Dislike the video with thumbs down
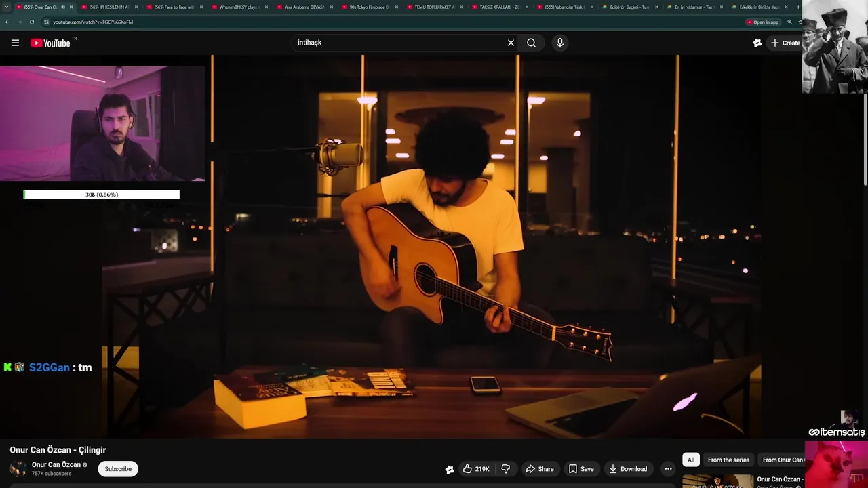Viewport: 868px width, 488px height. 505,469
